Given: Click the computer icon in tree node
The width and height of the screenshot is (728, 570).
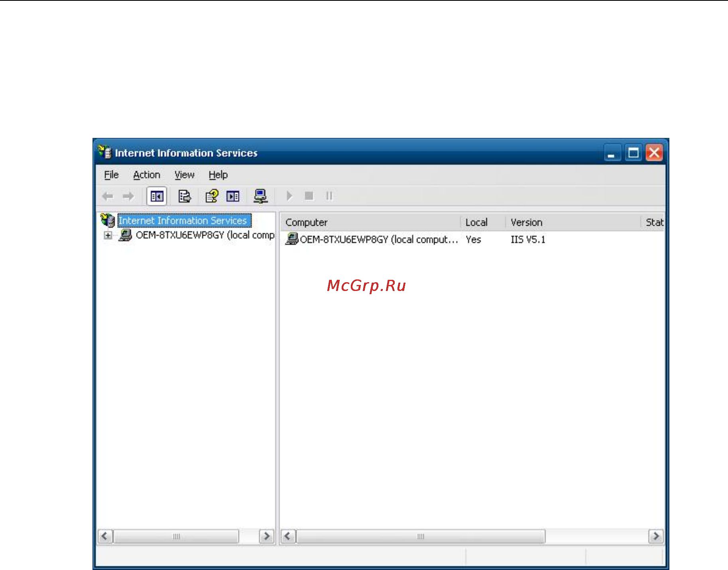Looking at the screenshot, I should coord(125,235).
